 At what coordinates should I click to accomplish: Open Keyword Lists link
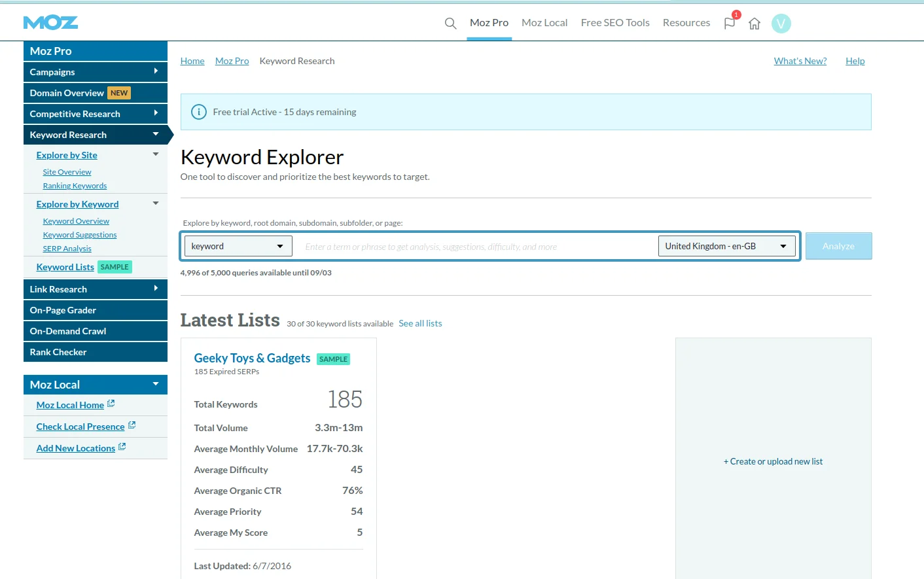coord(65,267)
